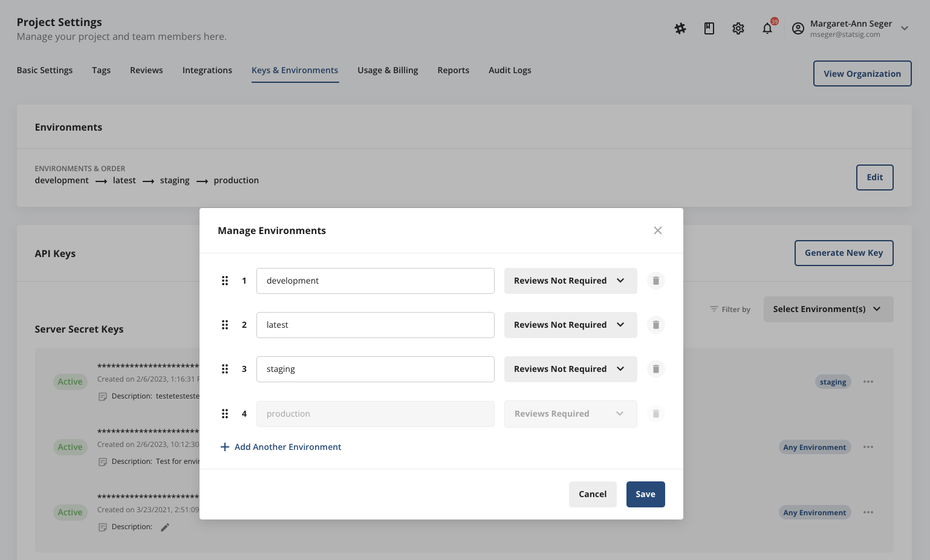Screen dimensions: 930x560
Task: Open Reviews Required dropdown for production
Action: click(x=571, y=414)
